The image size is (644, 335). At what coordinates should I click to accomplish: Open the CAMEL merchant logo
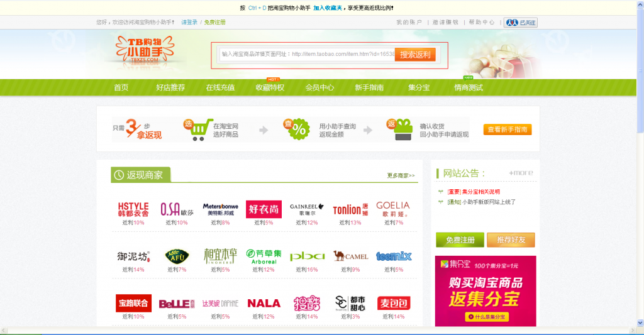(x=350, y=256)
